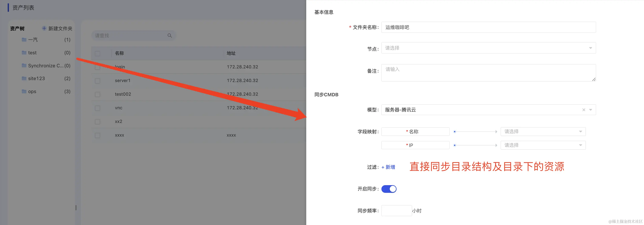Click 地址 column header
The width and height of the screenshot is (644, 225).
(x=231, y=53)
